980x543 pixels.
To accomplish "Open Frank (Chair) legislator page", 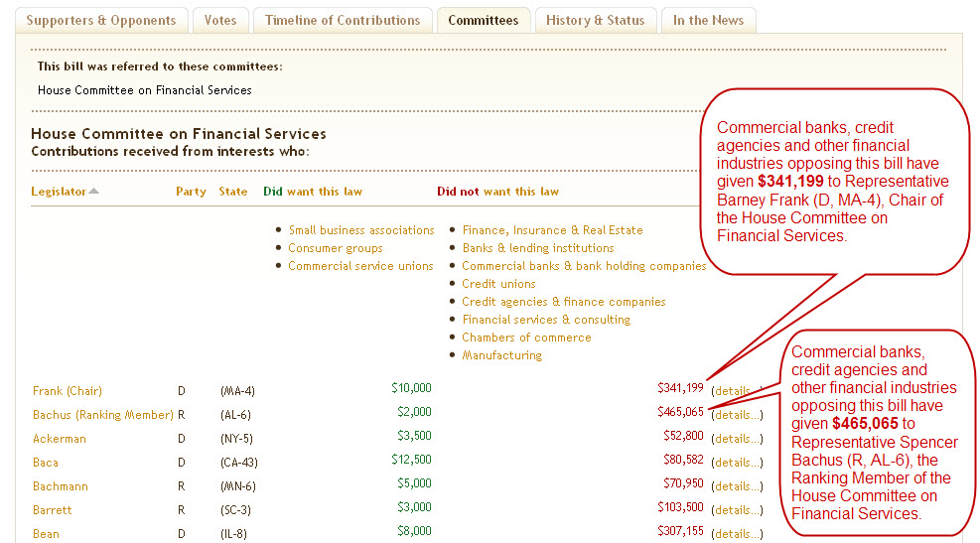I will (x=68, y=391).
